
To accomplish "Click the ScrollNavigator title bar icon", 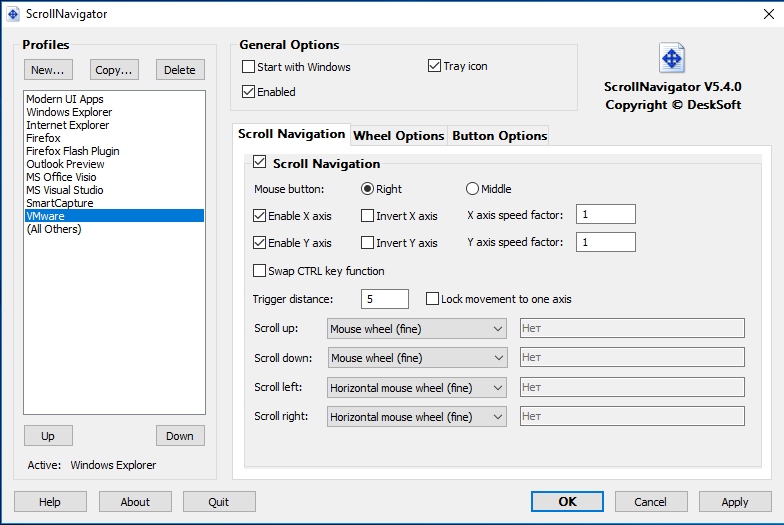I will point(13,14).
